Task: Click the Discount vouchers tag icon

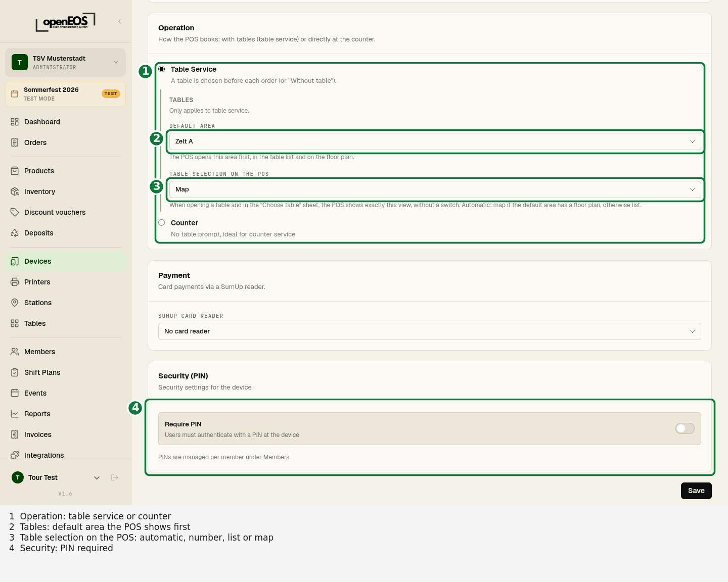Action: [15, 212]
